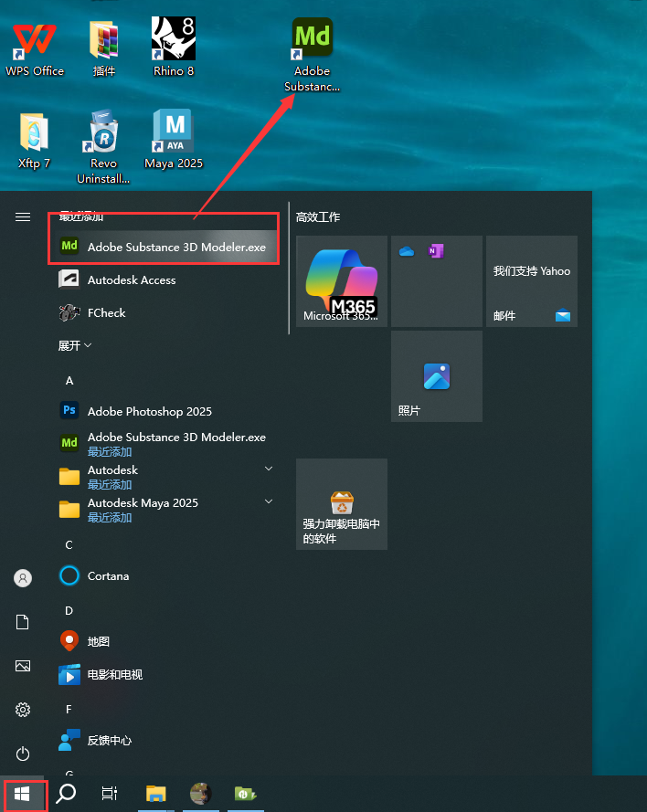Open the 插件 folder on desktop
Image resolution: width=647 pixels, height=812 pixels.
click(x=103, y=47)
